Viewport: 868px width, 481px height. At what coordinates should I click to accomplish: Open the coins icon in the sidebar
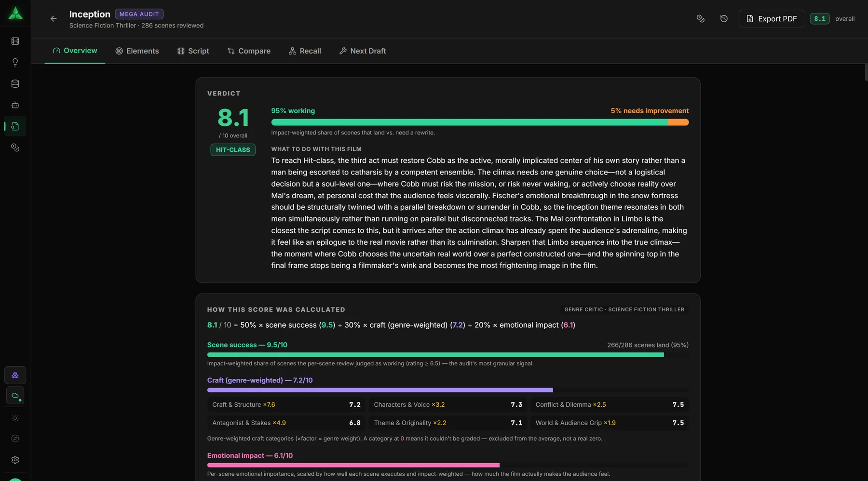(x=15, y=147)
